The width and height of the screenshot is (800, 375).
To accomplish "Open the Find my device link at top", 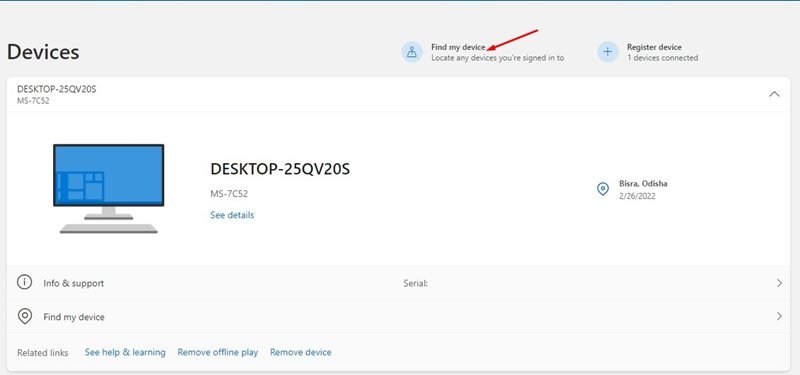I will pos(458,47).
